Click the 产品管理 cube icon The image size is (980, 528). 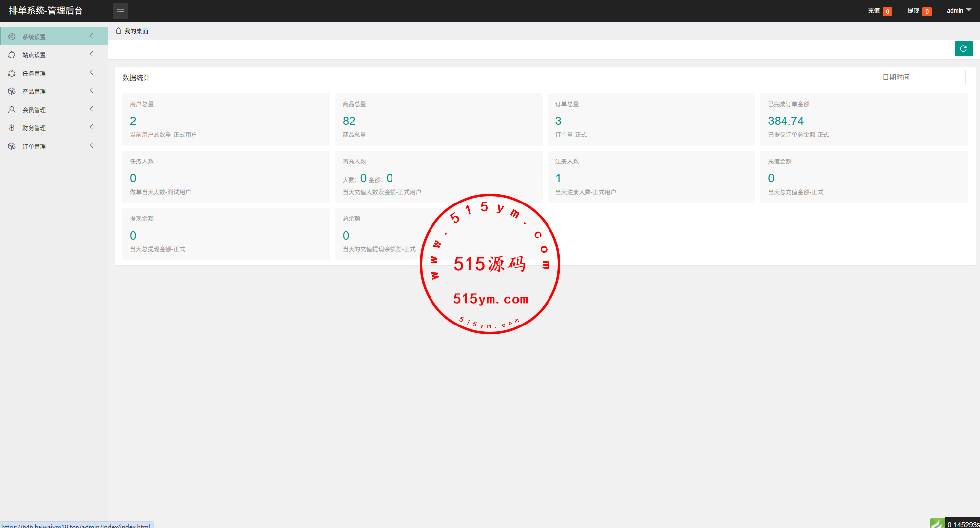(12, 91)
